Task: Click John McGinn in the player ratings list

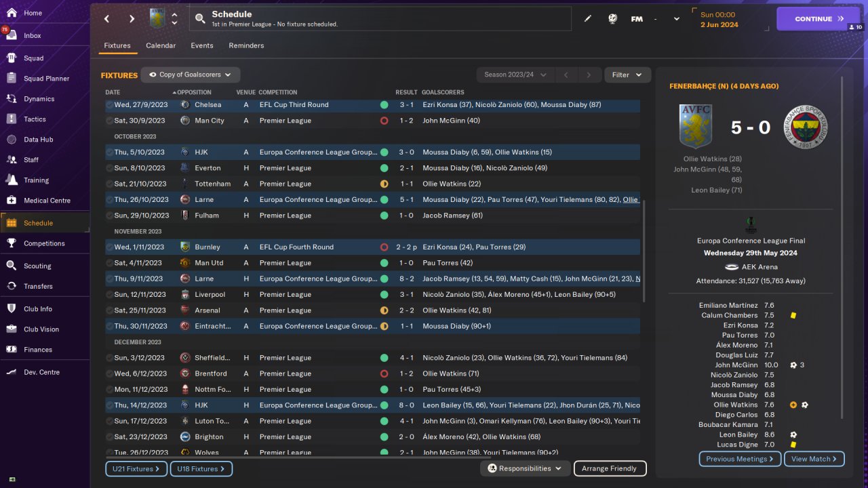Action: pyautogui.click(x=735, y=365)
